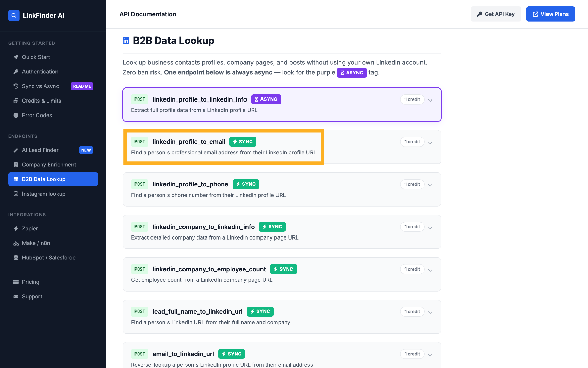The height and width of the screenshot is (368, 588).
Task: Click the Sync vs Async history icon
Action: (x=16, y=86)
